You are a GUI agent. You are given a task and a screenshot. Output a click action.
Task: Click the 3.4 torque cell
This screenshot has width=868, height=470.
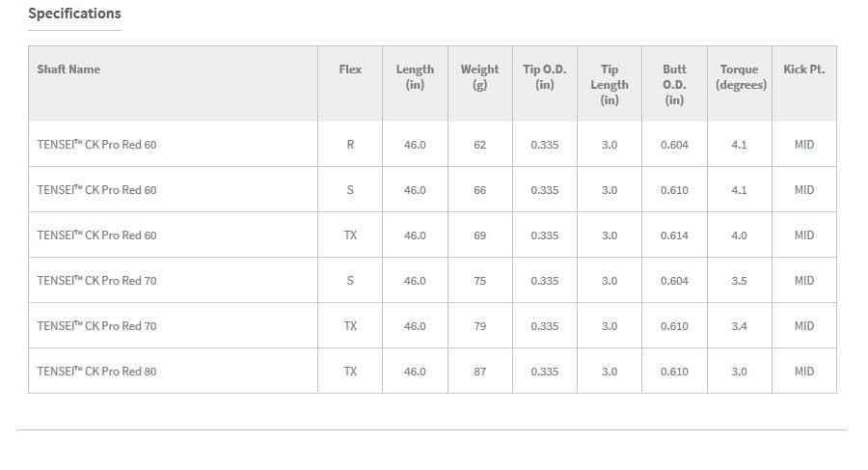pyautogui.click(x=739, y=326)
